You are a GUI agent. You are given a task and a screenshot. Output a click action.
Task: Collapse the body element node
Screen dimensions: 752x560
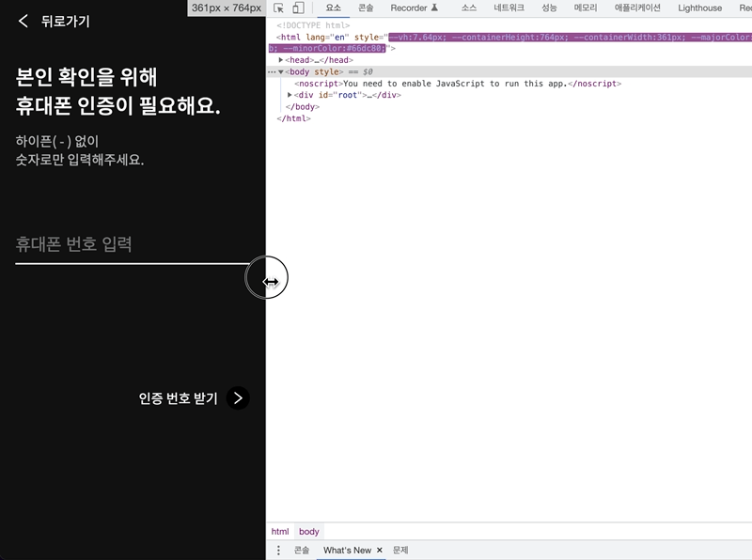click(x=280, y=72)
